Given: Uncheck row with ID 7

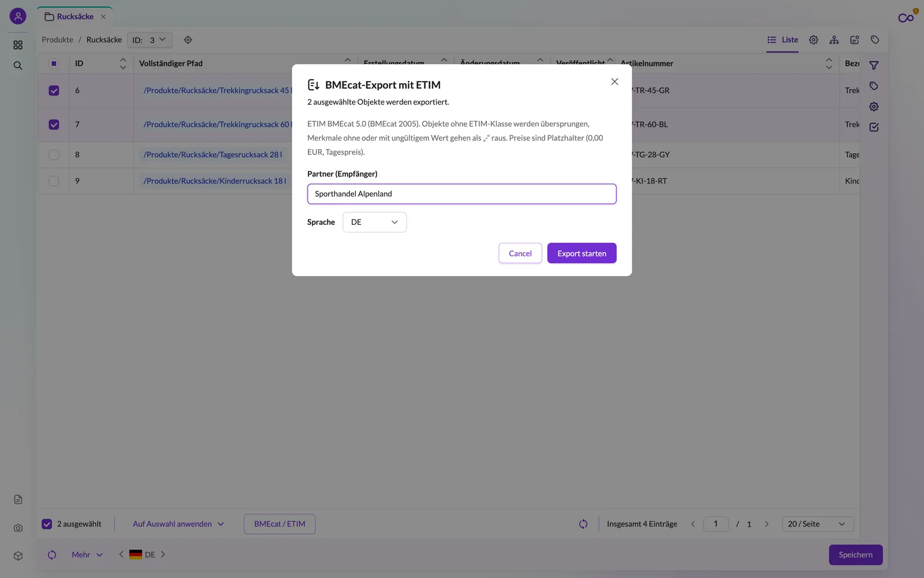Looking at the screenshot, I should [x=54, y=125].
